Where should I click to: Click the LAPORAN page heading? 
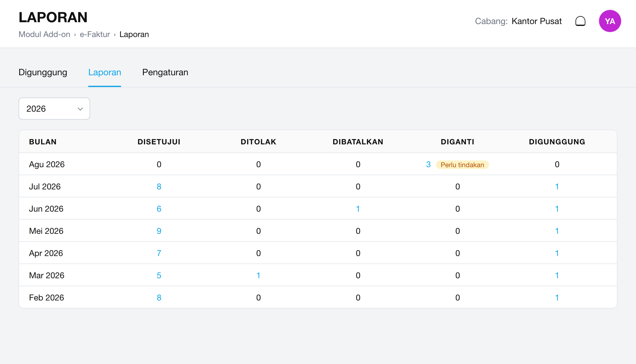click(53, 17)
